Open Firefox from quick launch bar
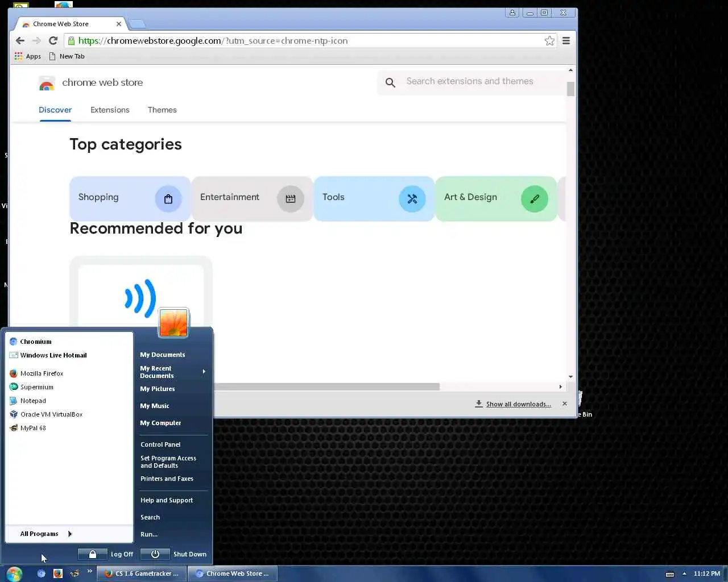 pos(57,573)
